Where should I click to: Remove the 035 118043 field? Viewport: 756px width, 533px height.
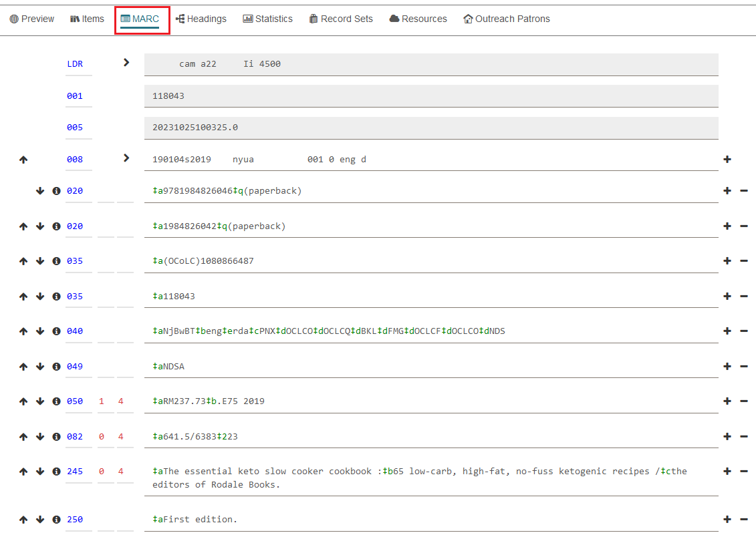point(744,297)
